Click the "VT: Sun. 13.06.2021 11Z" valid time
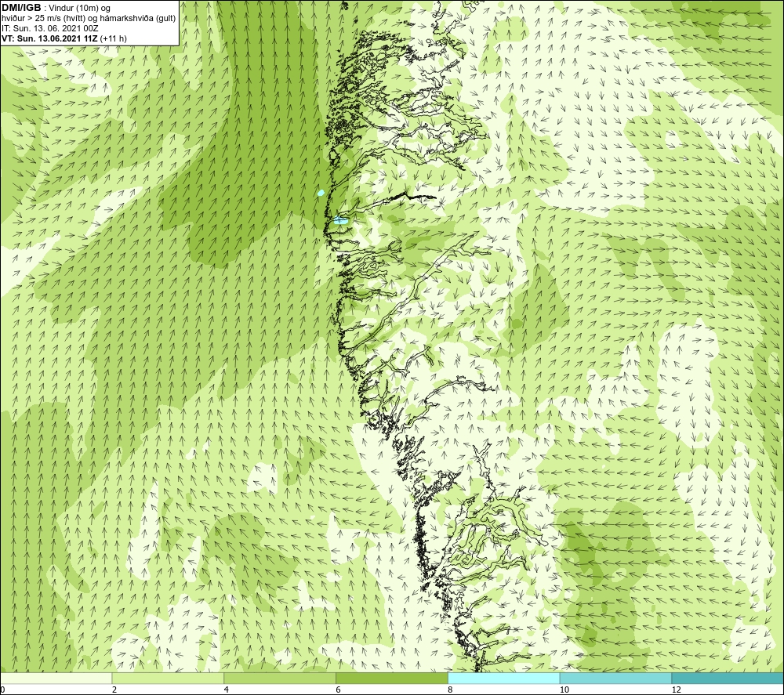This screenshot has width=784, height=695. point(49,38)
